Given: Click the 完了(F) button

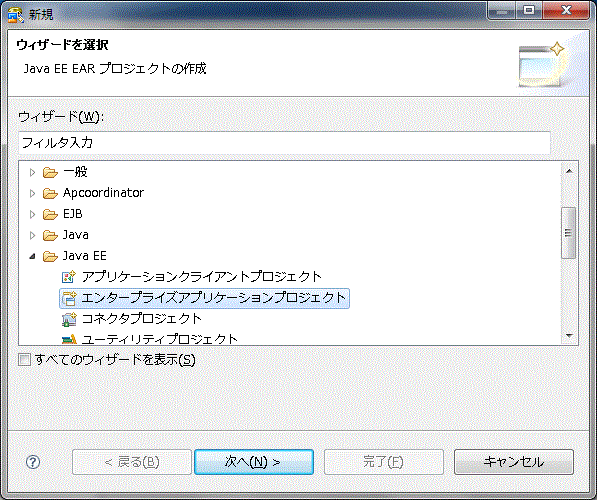Looking at the screenshot, I should pyautogui.click(x=384, y=462).
